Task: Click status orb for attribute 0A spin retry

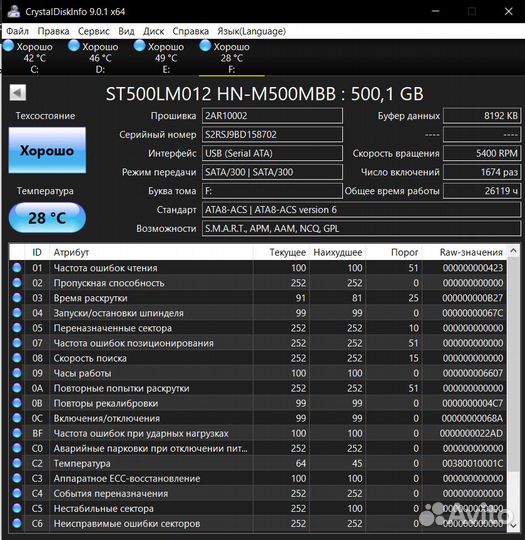Action: pyautogui.click(x=17, y=388)
